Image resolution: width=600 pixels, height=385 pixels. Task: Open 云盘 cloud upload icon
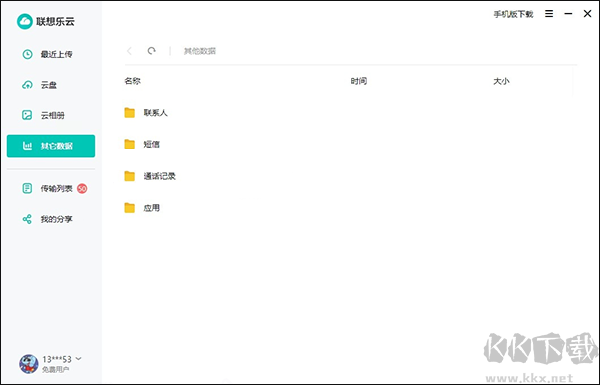coord(27,85)
